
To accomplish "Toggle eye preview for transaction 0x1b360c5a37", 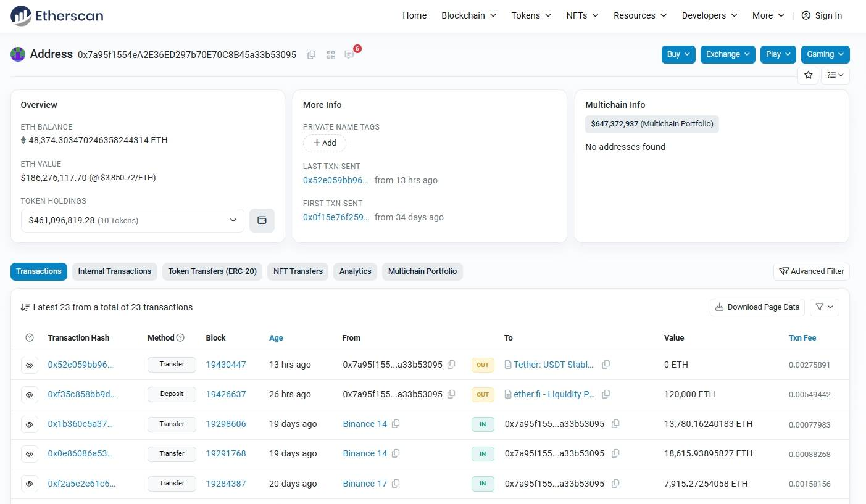I will (29, 424).
